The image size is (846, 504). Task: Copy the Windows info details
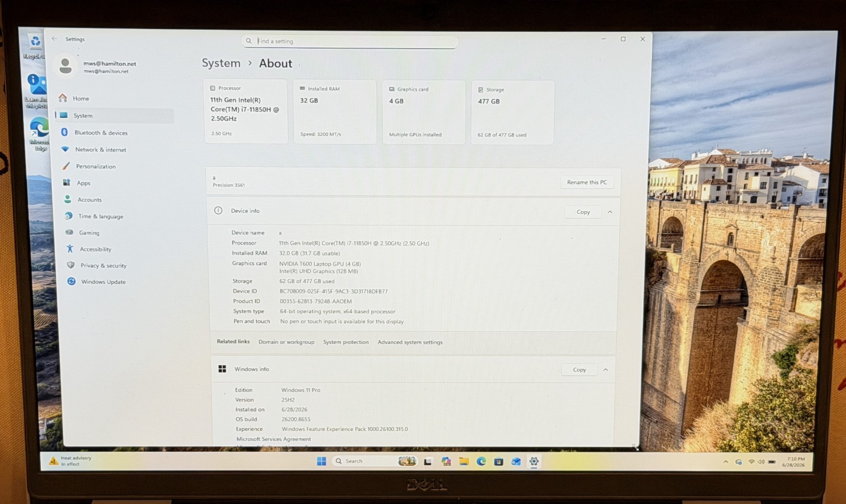[580, 370]
